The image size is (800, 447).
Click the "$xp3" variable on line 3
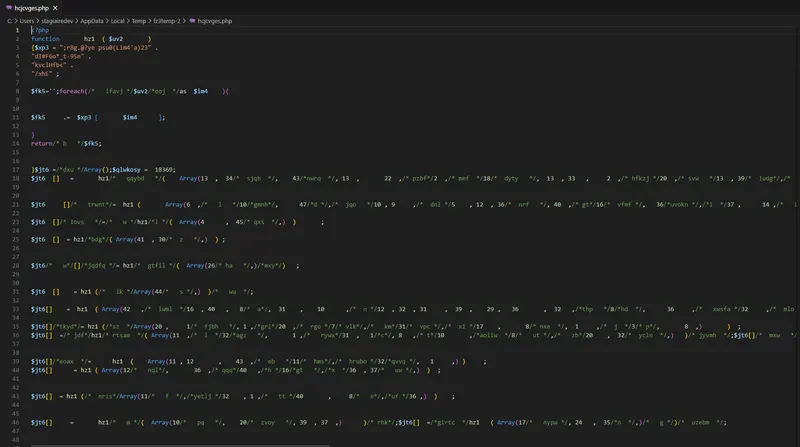click(x=41, y=47)
